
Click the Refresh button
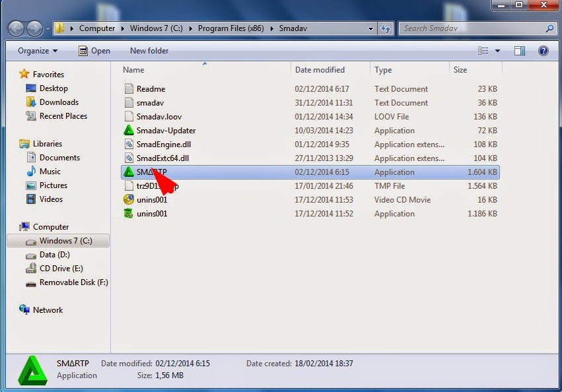(x=386, y=28)
